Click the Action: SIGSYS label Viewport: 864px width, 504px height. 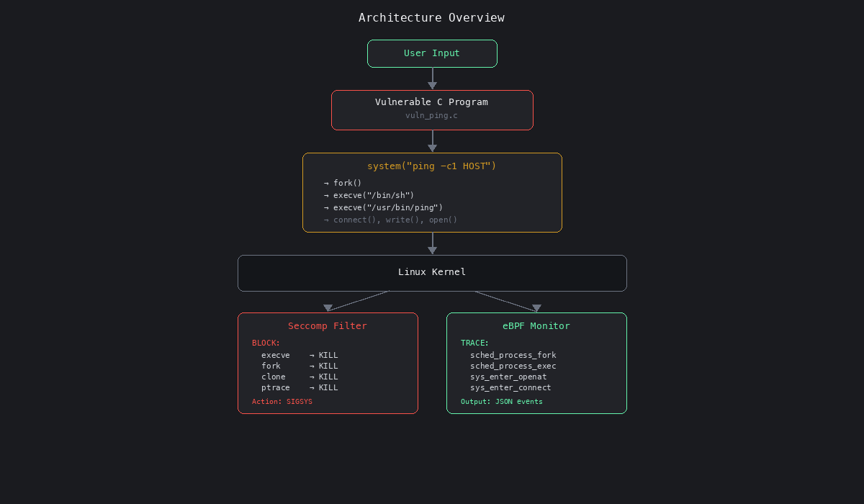[x=282, y=401]
